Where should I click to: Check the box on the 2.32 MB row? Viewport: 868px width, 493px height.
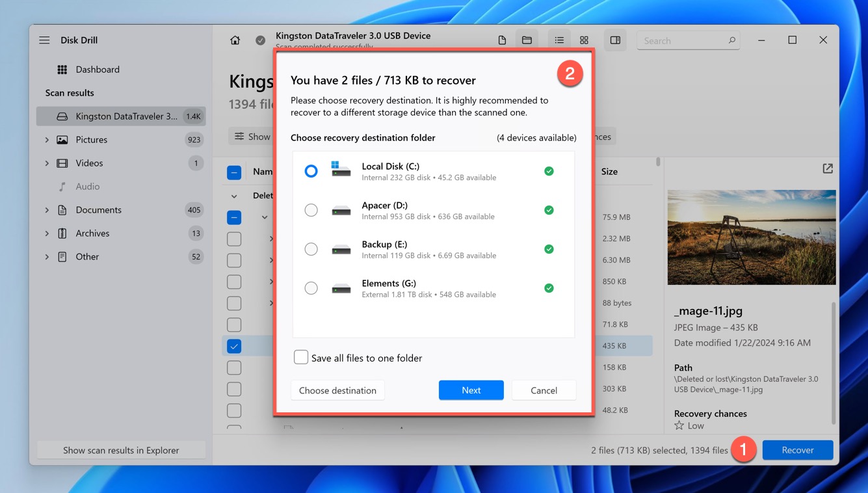coord(234,239)
